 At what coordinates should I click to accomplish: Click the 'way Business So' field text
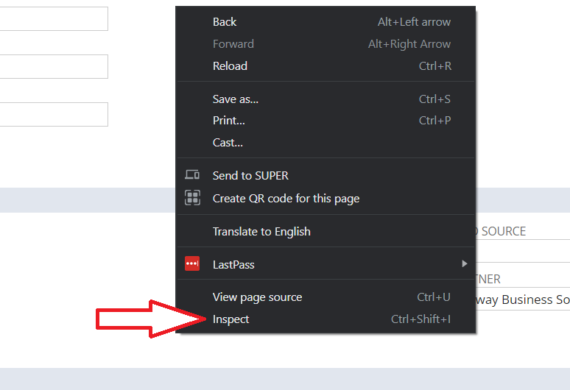pos(523,299)
